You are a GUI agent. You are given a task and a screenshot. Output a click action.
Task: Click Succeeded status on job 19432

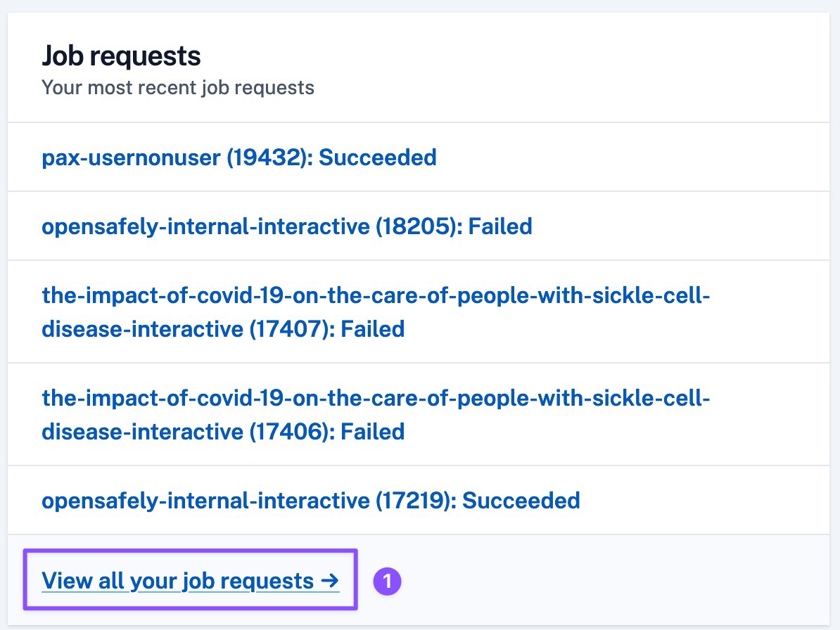(x=377, y=157)
